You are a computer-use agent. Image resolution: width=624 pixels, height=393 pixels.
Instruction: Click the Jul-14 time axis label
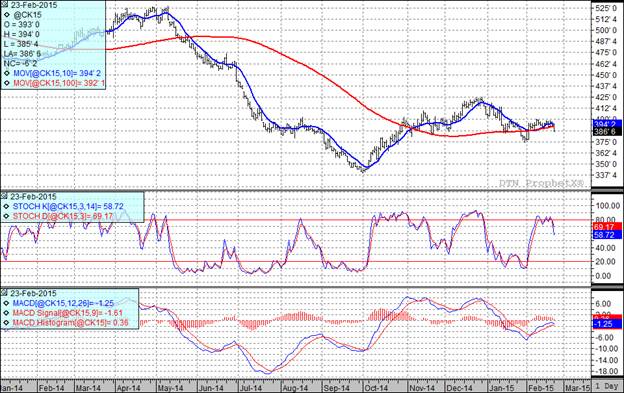pyautogui.click(x=251, y=387)
